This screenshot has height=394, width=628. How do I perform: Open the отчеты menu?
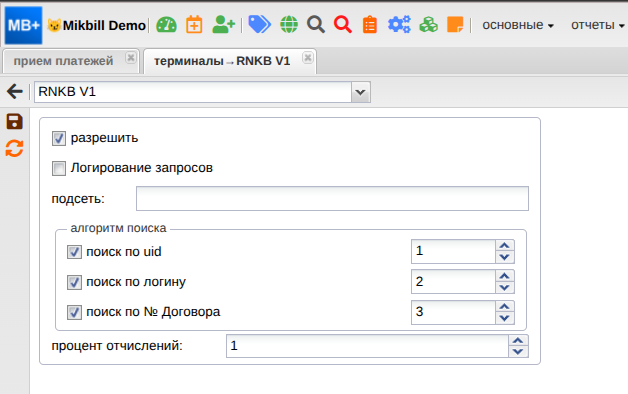pyautogui.click(x=597, y=25)
